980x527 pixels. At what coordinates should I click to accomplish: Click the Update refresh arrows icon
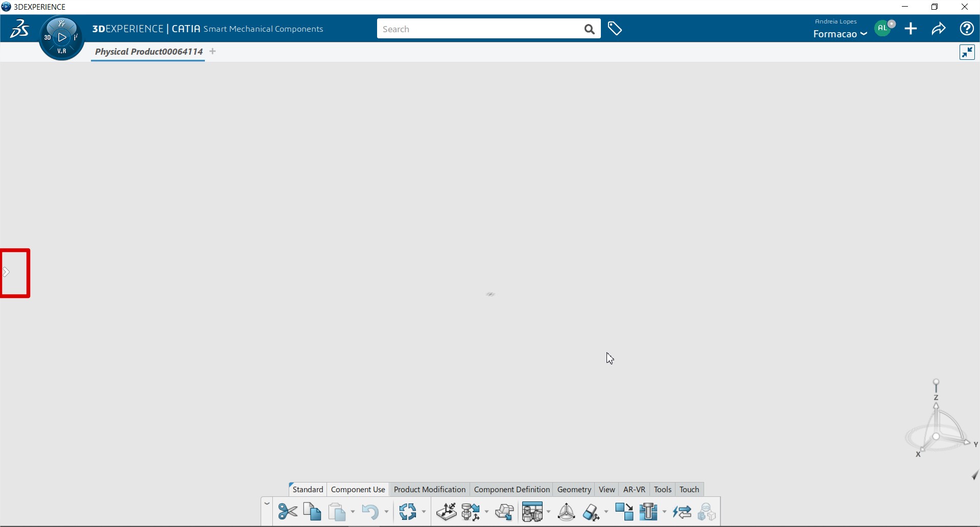(x=408, y=512)
